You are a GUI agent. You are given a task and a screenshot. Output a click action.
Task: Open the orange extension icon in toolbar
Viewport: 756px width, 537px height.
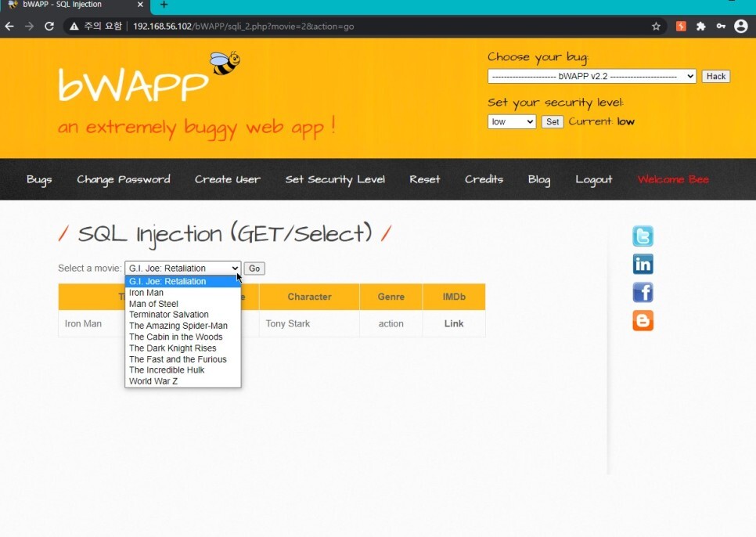point(681,27)
